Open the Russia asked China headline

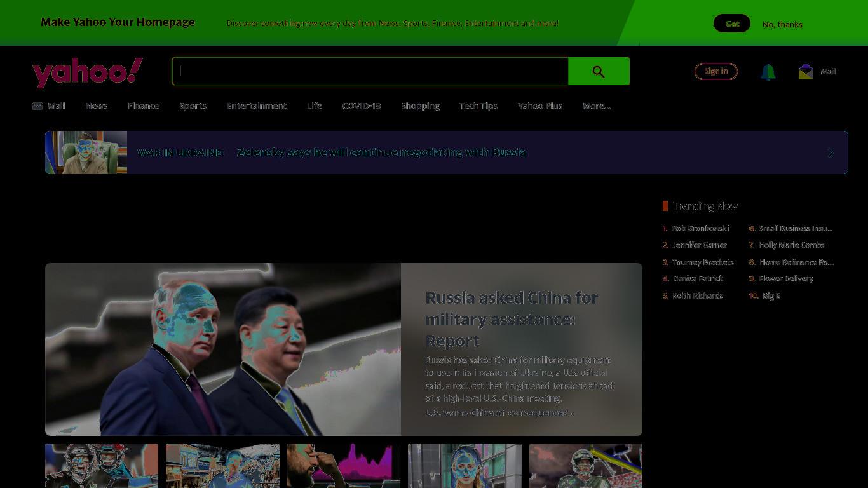coord(512,319)
